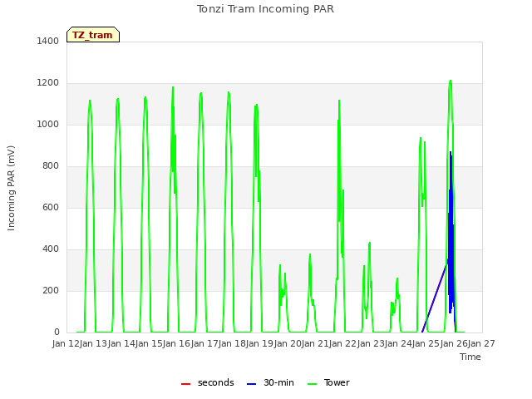Click the 400 y-axis tick label
532x399 pixels.
click(x=51, y=249)
